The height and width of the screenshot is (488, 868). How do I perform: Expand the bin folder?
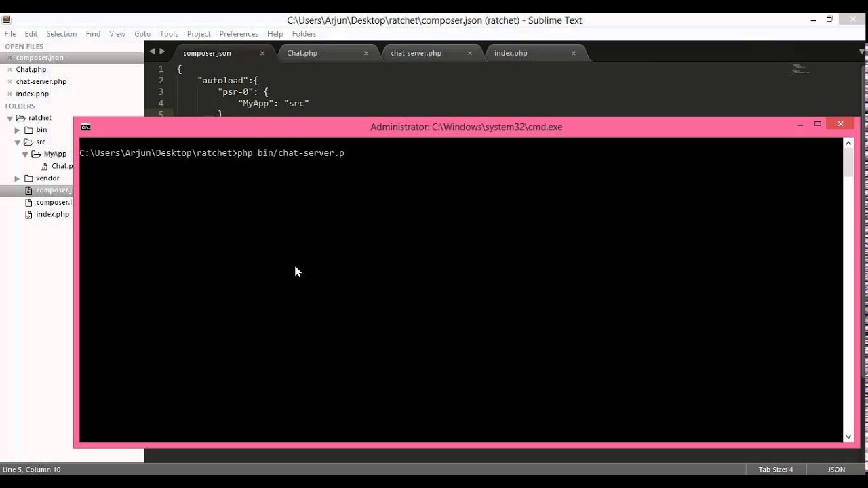click(18, 130)
